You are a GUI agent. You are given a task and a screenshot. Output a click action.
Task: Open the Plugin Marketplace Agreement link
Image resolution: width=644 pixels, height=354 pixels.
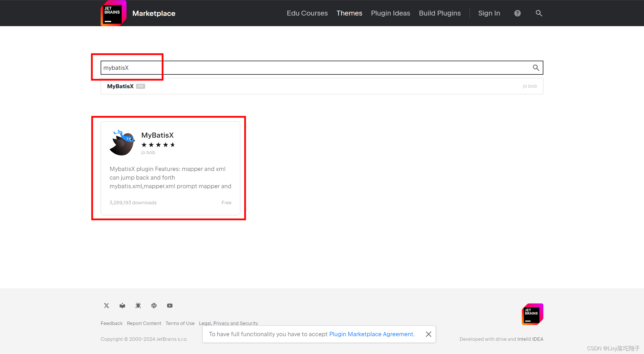[371, 334]
